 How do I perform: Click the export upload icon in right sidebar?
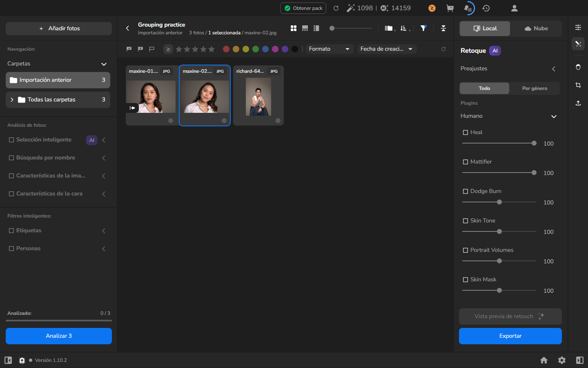click(x=578, y=103)
